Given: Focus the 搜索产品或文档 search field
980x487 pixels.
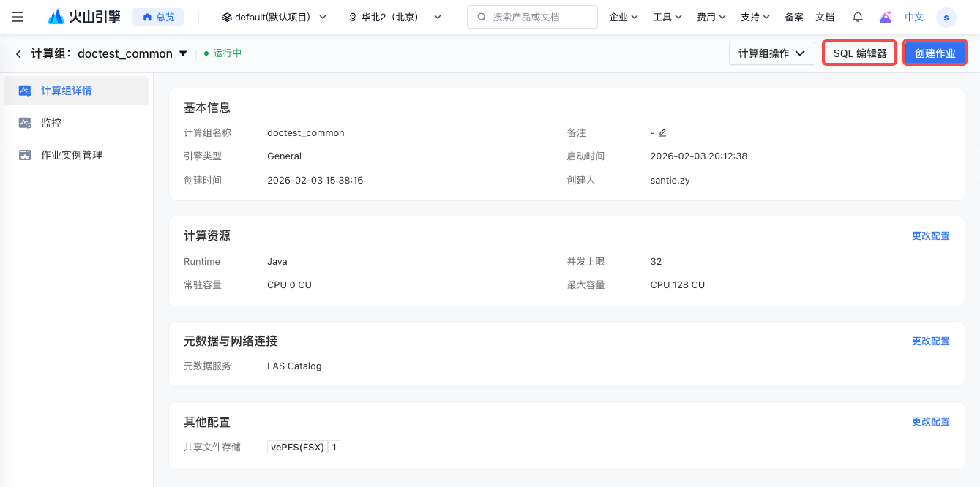Looking at the screenshot, I should tap(532, 17).
